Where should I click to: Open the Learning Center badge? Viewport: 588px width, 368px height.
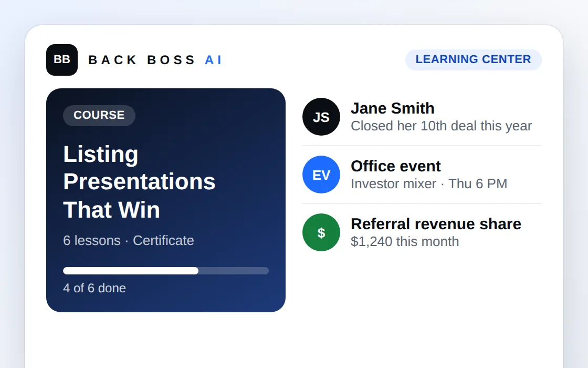coord(473,60)
